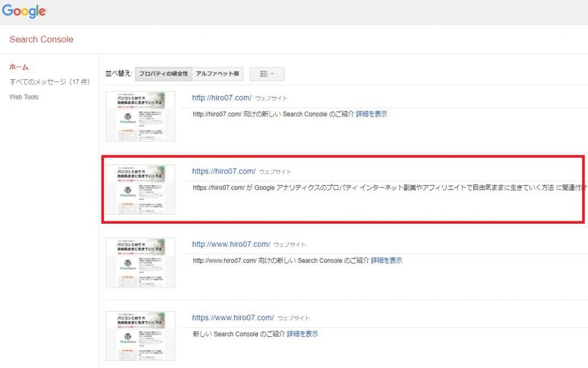Sort by プロパティの健全性
The image size is (588, 368).
tap(164, 74)
